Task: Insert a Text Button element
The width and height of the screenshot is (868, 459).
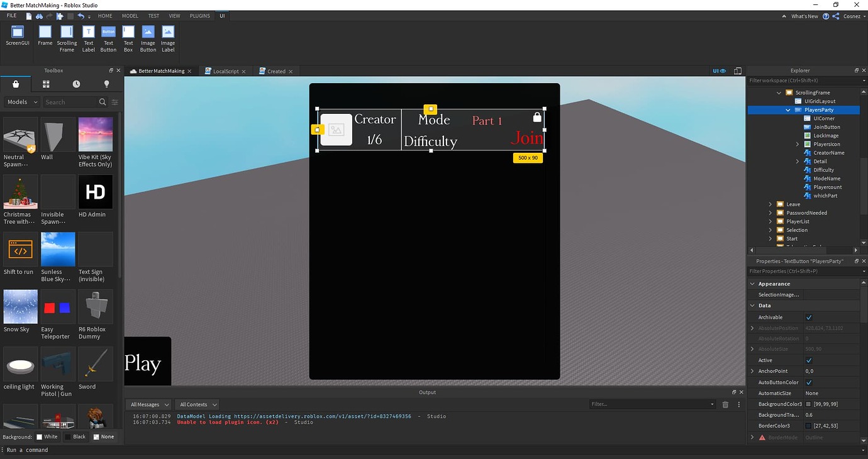Action: coord(108,38)
